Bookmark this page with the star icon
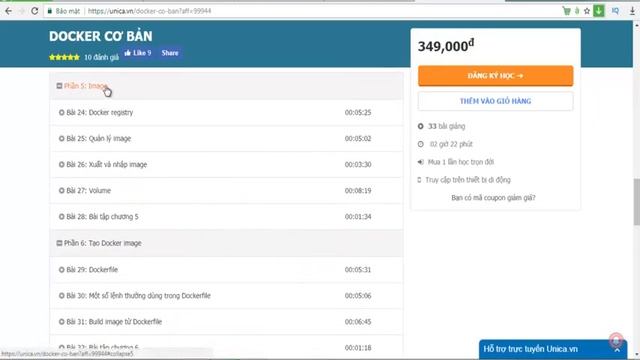The height and width of the screenshot is (360, 640). (x=587, y=11)
